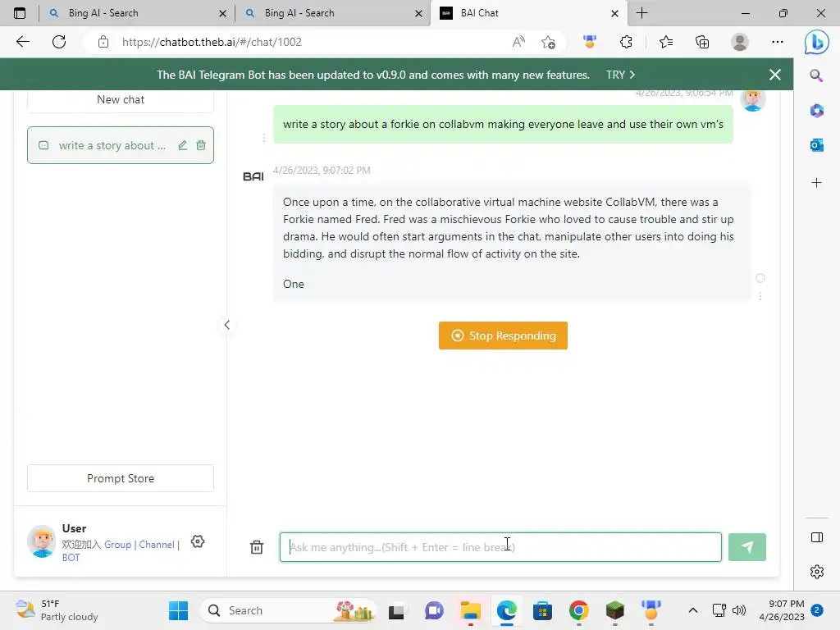Open BAI user settings gear

click(x=198, y=541)
